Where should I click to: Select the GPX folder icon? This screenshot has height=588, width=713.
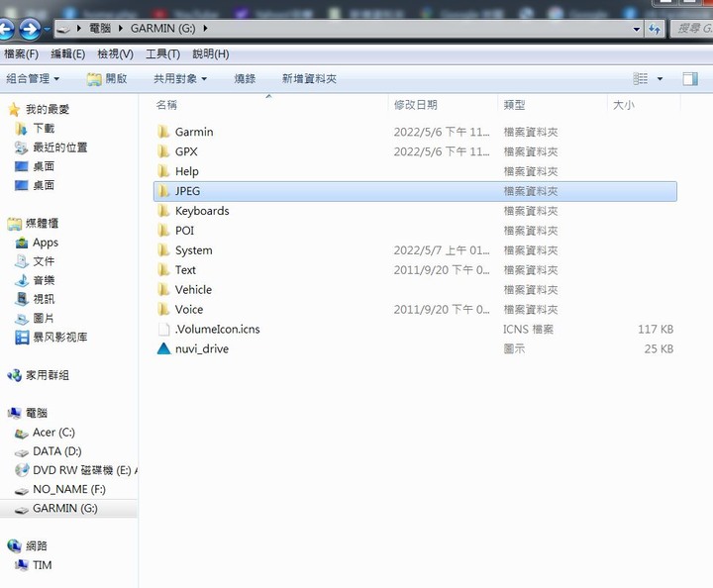coord(163,151)
